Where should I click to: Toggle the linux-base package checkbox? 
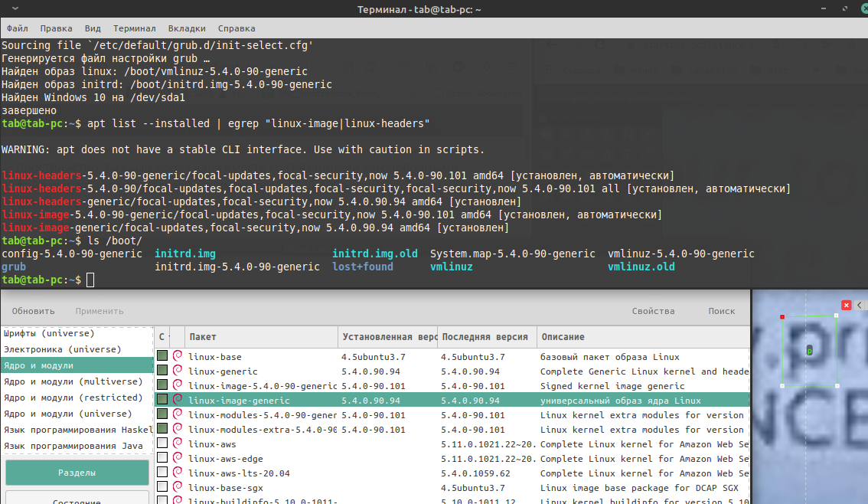click(x=162, y=355)
